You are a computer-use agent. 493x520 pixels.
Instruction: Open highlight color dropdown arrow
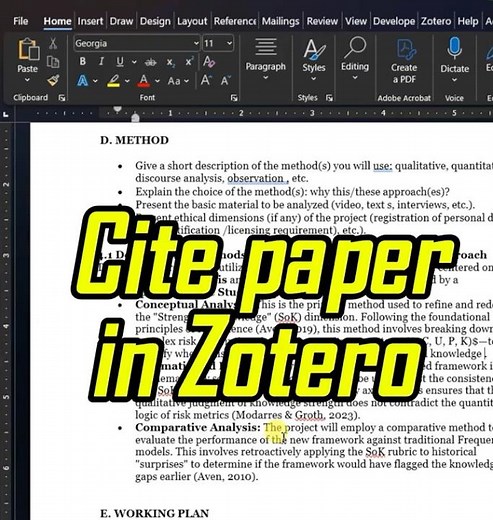pos(127,81)
